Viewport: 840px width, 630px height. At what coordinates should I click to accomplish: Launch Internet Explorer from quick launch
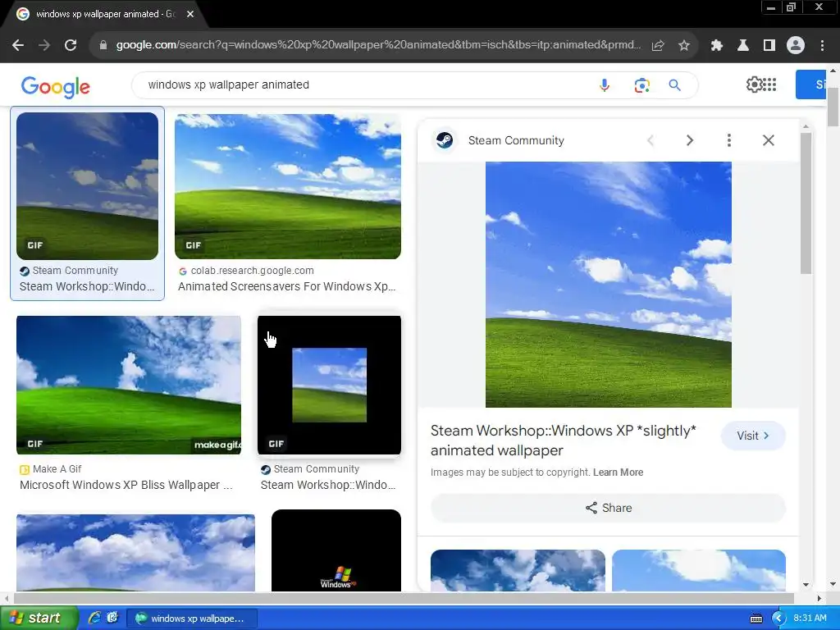click(x=94, y=619)
